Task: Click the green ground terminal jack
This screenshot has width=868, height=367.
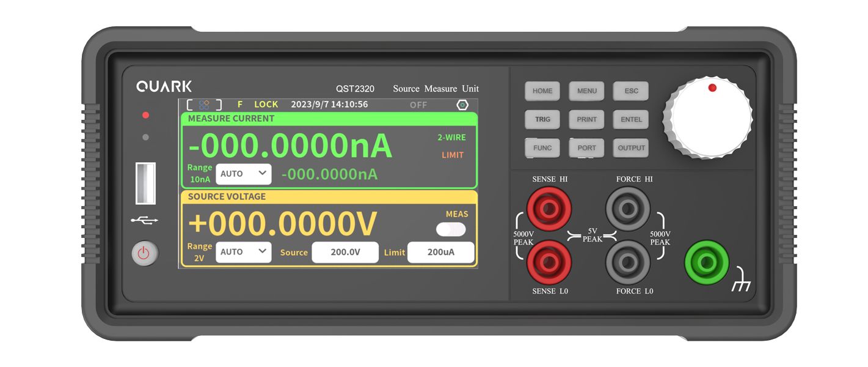Action: (707, 262)
